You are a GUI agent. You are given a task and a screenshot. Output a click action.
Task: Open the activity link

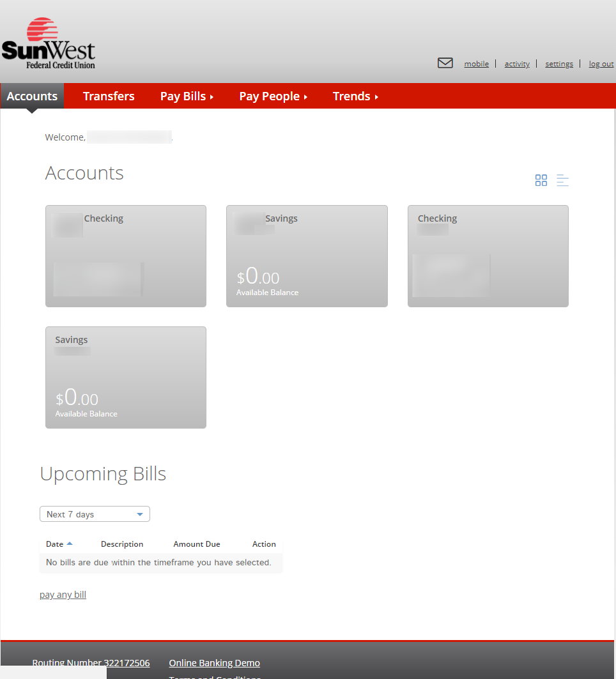[x=517, y=64]
